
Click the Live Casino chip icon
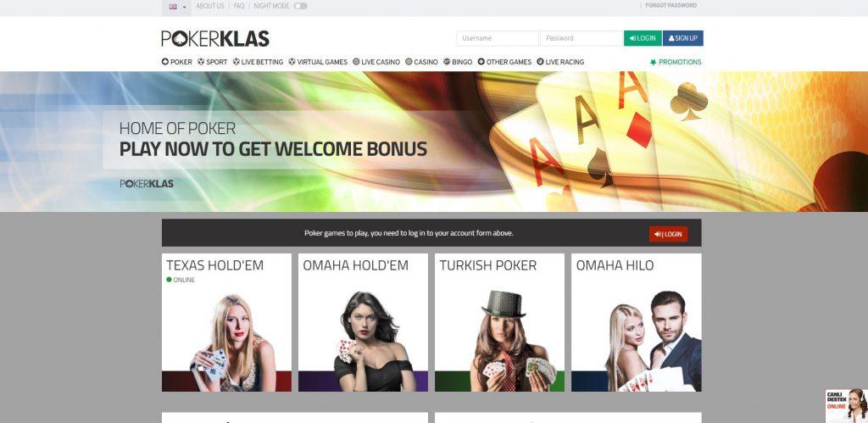(356, 62)
